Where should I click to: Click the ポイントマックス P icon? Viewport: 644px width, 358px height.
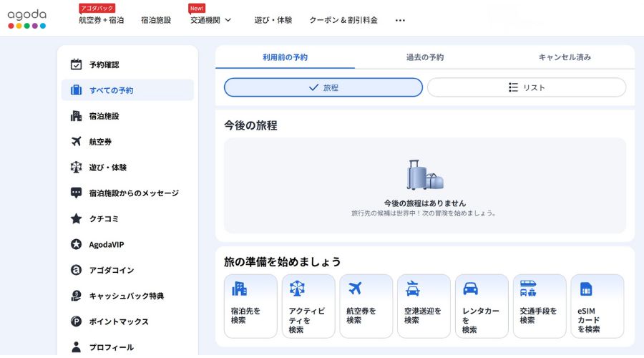coord(76,321)
